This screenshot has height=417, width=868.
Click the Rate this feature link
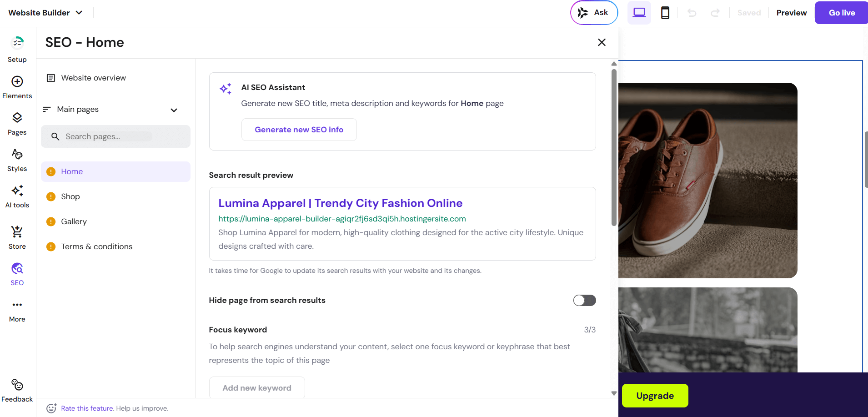coord(87,408)
